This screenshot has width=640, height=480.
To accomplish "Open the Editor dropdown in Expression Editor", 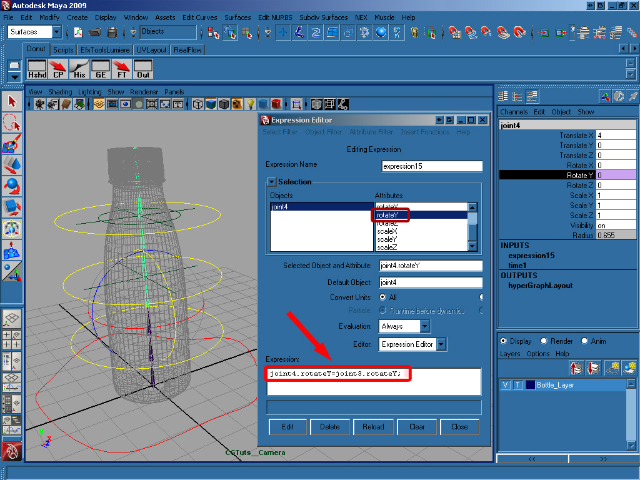I will (412, 344).
